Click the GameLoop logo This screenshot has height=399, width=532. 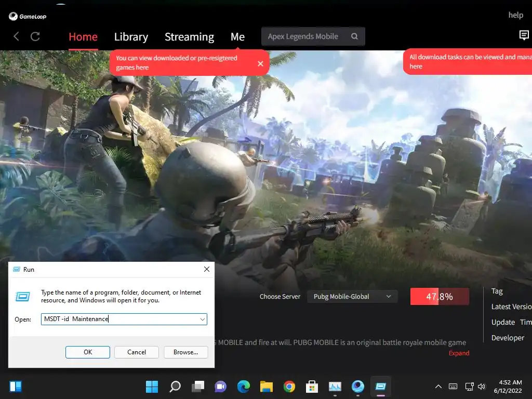click(x=28, y=16)
